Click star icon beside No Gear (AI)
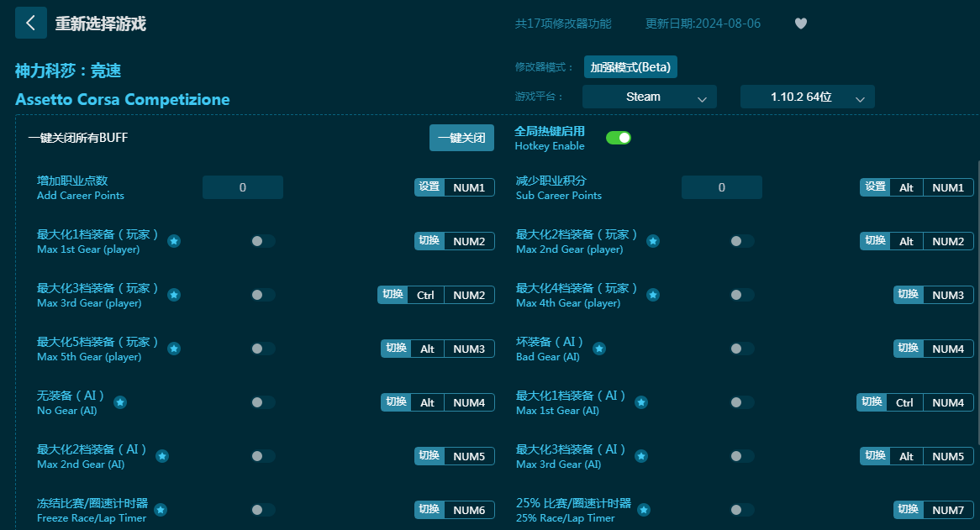 coord(121,402)
